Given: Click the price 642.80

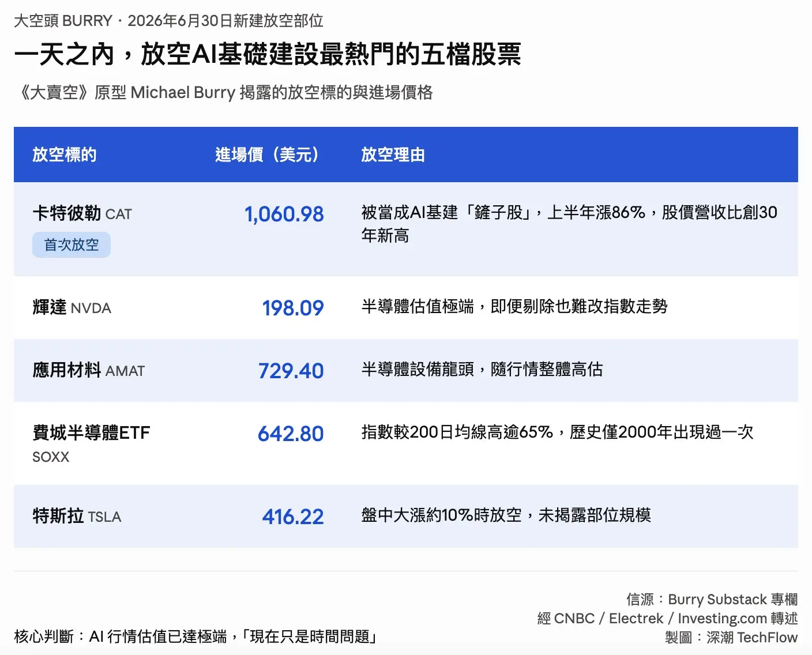Looking at the screenshot, I should [x=291, y=434].
